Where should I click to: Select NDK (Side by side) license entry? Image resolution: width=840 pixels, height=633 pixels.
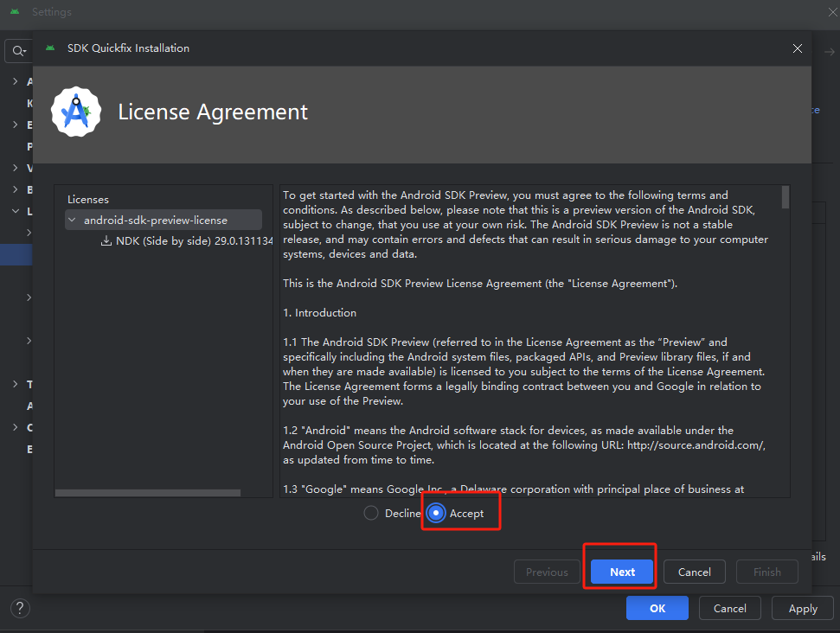(187, 241)
